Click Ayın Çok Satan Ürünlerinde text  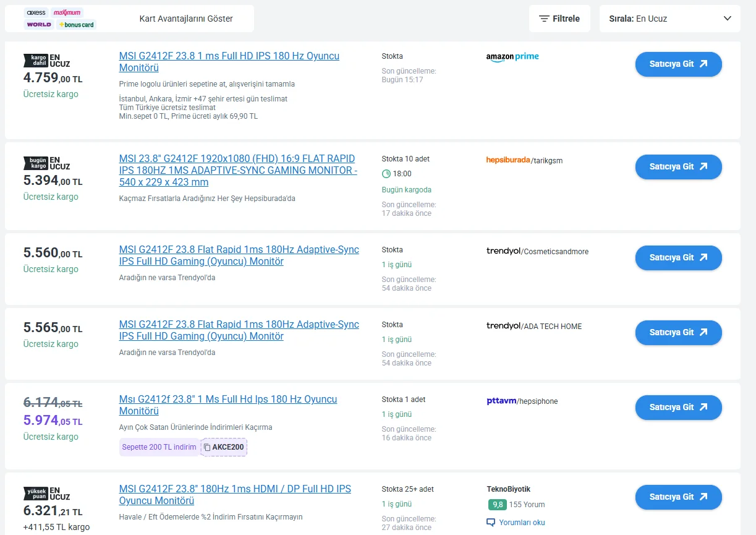tap(195, 427)
